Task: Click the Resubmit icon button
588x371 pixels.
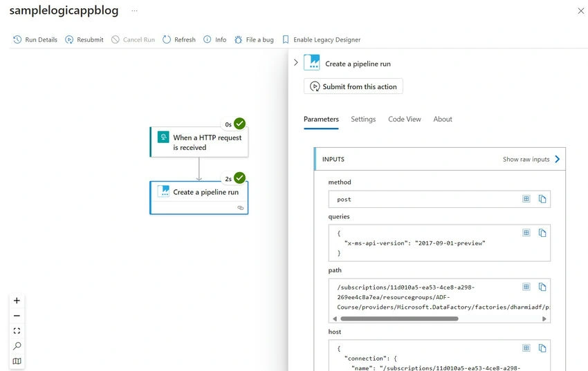Action: tap(69, 39)
